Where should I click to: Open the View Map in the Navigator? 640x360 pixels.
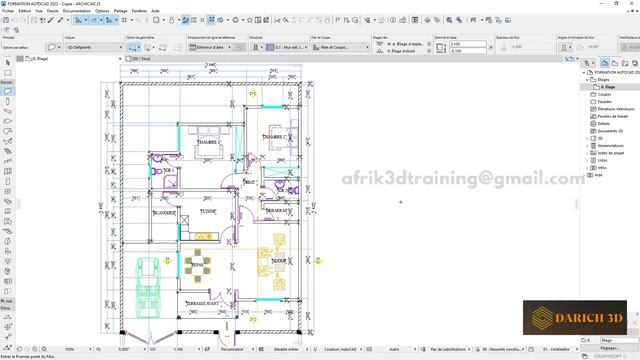pos(615,63)
